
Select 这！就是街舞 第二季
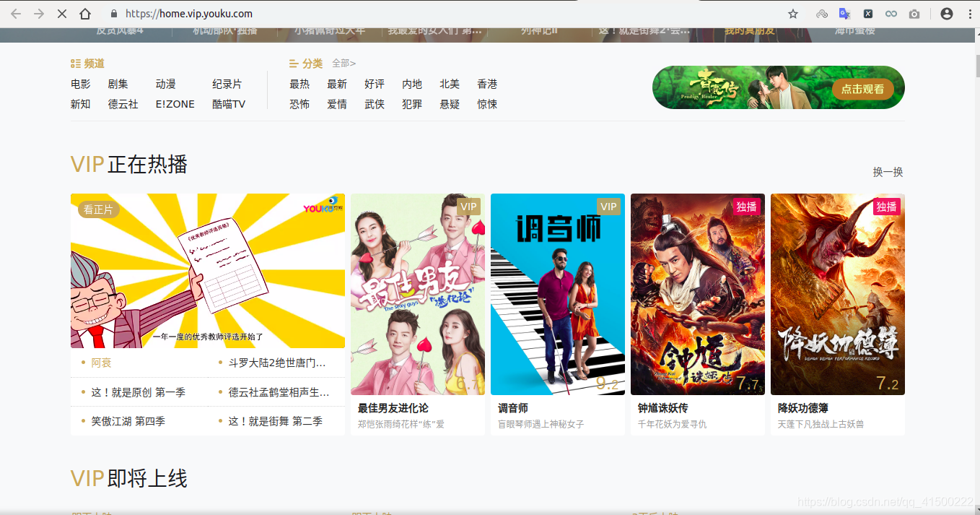point(275,421)
